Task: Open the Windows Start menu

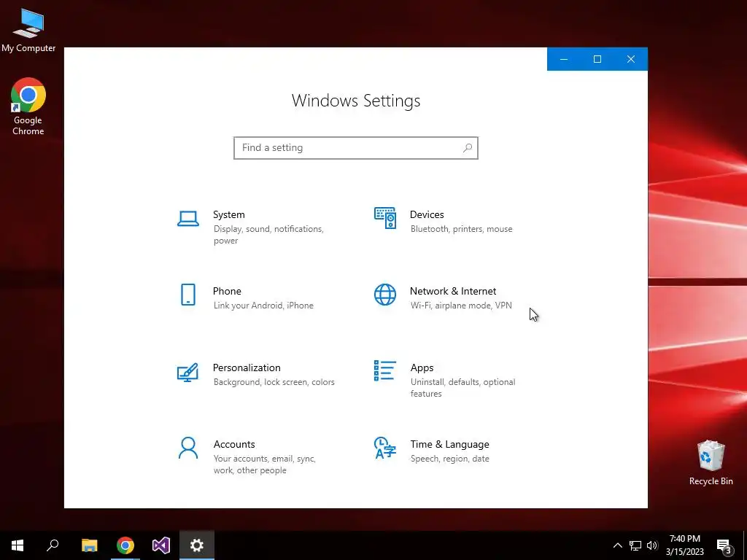Action: pos(18,545)
